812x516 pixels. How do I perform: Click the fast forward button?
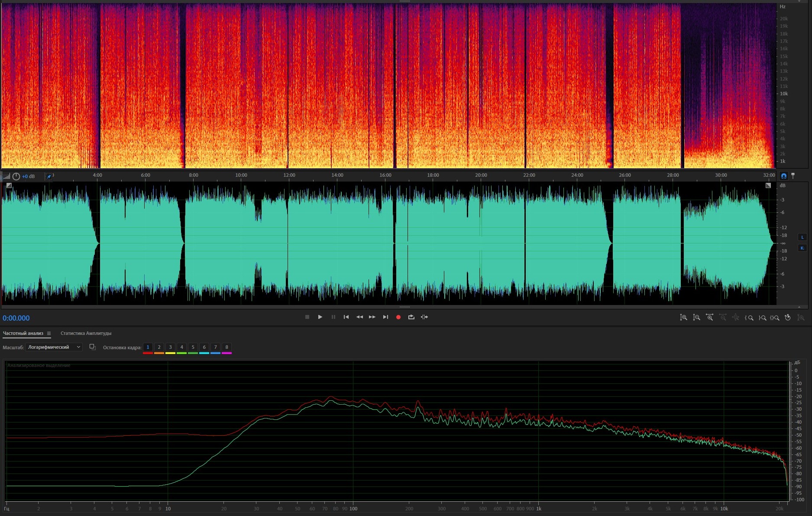[x=372, y=317]
